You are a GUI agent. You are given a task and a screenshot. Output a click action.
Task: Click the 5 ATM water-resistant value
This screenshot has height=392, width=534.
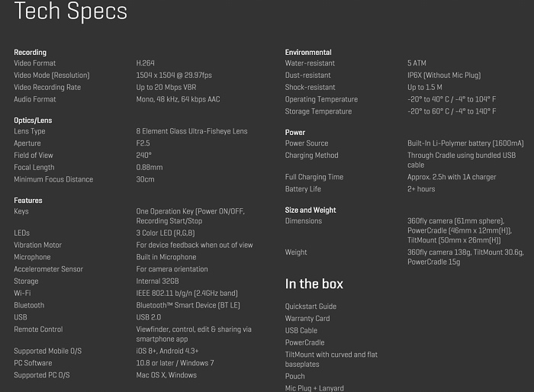417,63
